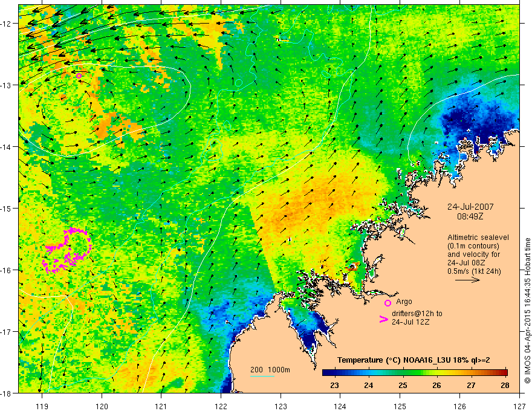Click the 08:49Z time label
This screenshot has width=532, height=411.
point(470,216)
